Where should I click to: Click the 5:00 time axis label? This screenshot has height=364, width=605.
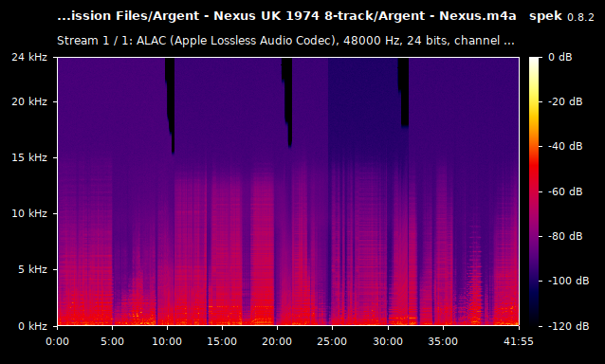pyautogui.click(x=112, y=341)
